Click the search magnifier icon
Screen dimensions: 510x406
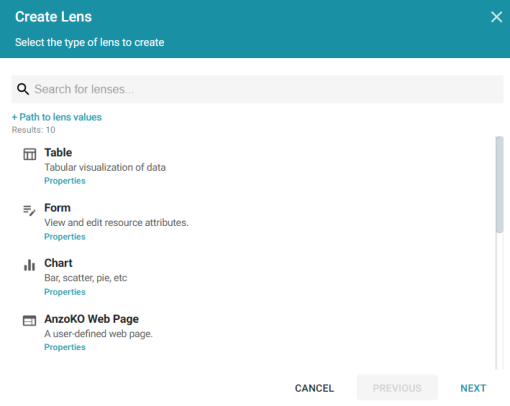(23, 89)
